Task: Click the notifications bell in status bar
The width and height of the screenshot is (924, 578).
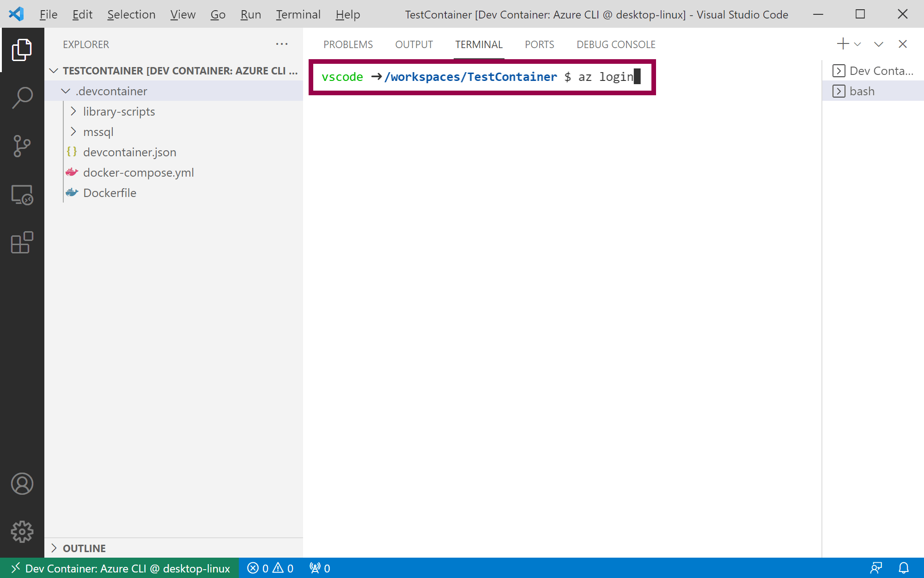Action: pos(904,568)
